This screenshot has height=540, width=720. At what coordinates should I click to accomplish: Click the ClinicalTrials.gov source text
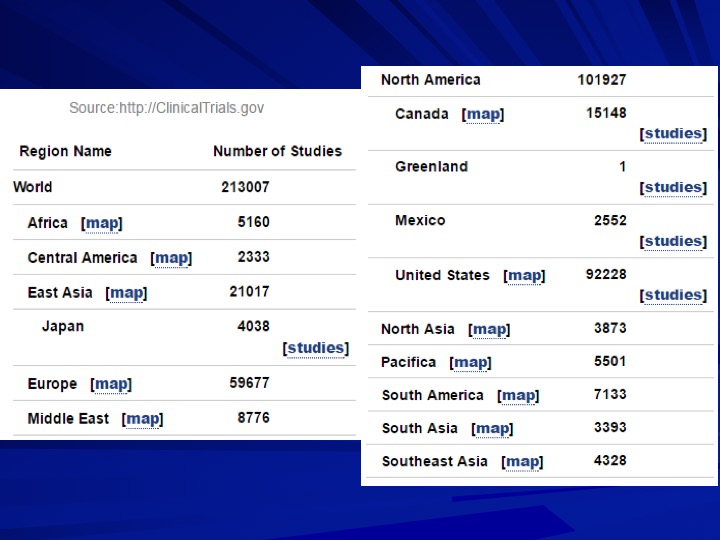tap(167, 108)
